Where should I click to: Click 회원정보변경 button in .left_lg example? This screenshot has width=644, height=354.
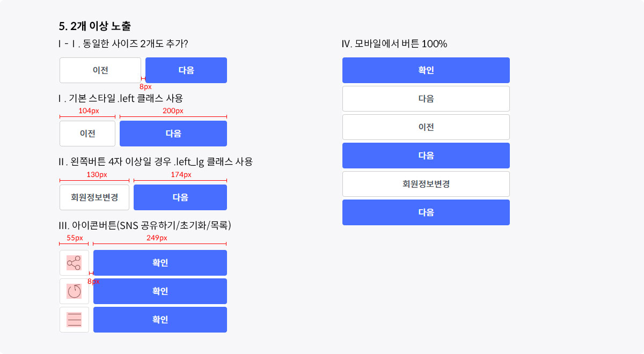[x=94, y=197]
